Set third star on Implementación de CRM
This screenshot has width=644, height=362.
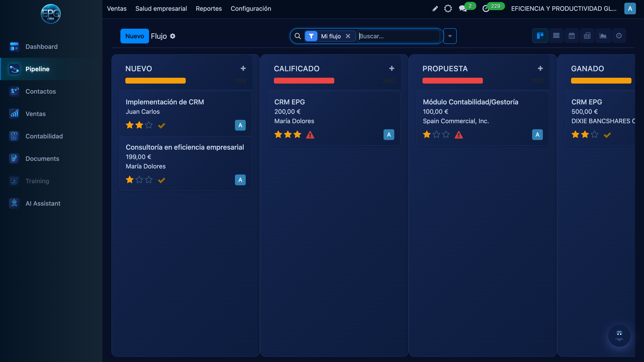pos(149,125)
